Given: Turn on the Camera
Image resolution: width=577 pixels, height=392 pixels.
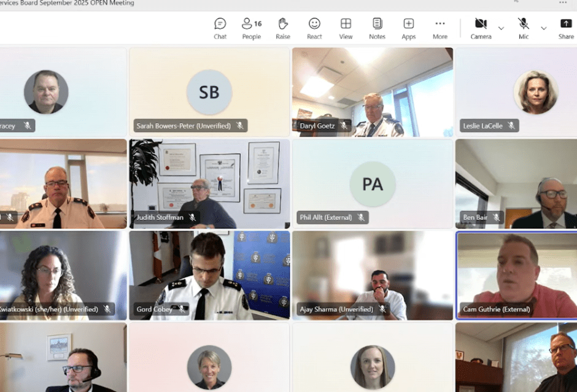Looking at the screenshot, I should 481,28.
